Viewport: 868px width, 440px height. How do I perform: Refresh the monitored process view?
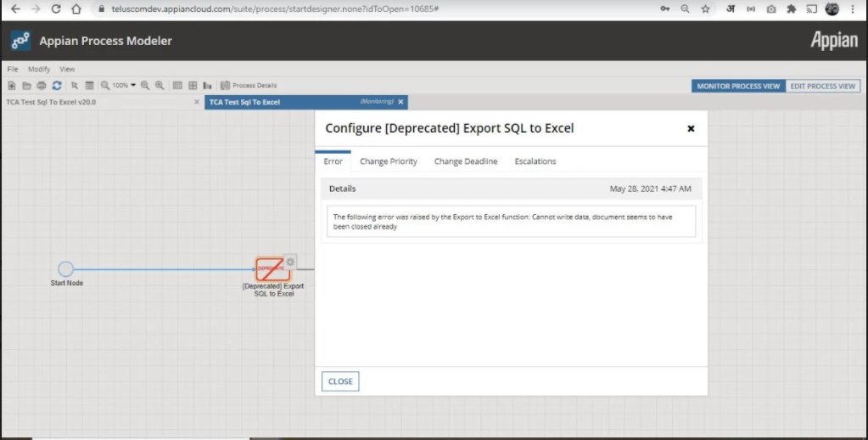click(x=57, y=85)
